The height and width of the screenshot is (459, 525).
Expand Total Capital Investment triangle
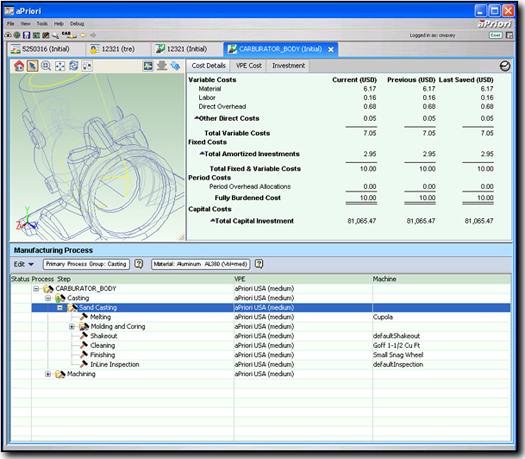coord(213,220)
